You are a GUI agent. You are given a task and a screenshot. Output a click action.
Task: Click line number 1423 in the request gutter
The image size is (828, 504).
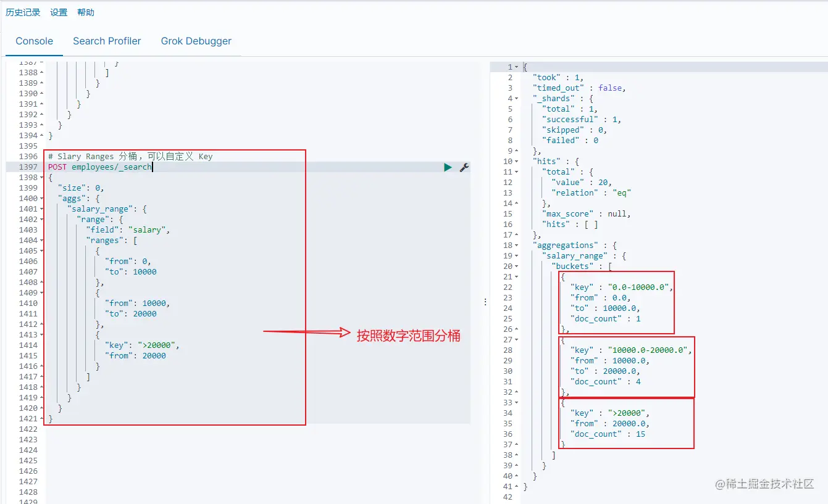(x=28, y=440)
